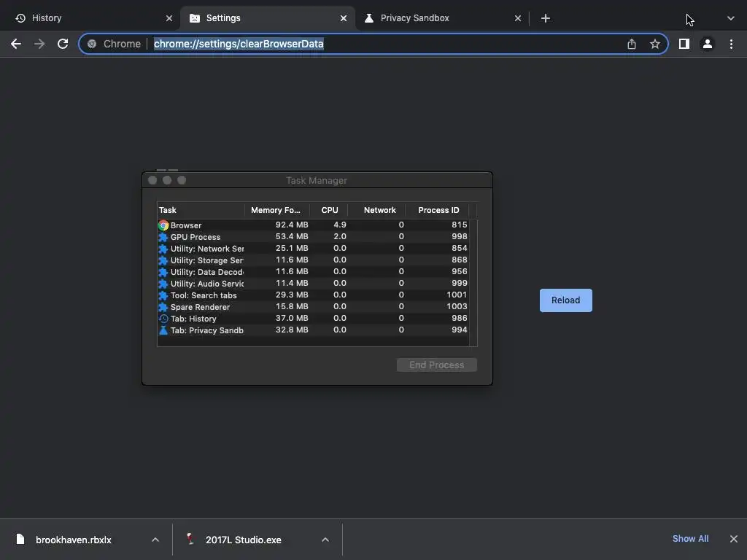Image resolution: width=747 pixels, height=560 pixels.
Task: Open the side panel icon
Action: point(684,44)
